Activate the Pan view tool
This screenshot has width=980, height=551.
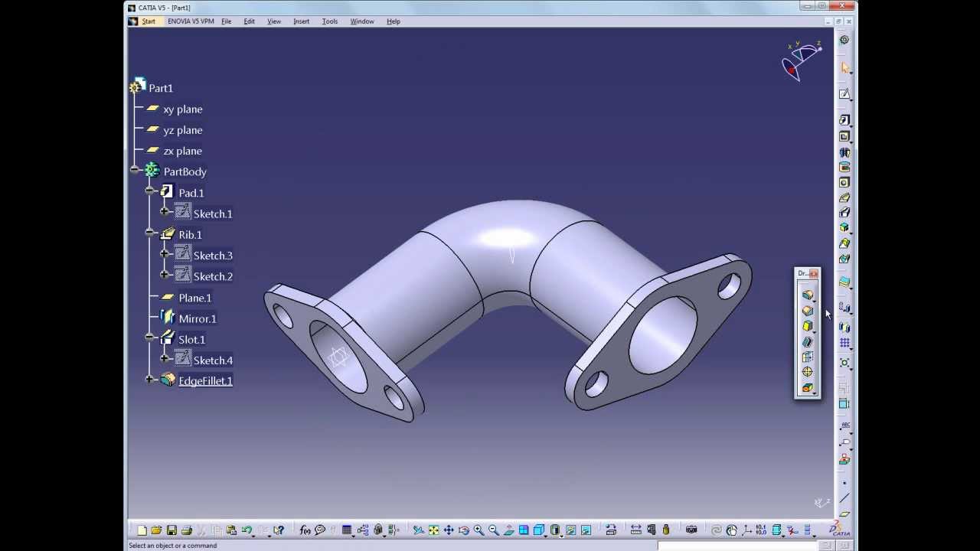(x=449, y=530)
